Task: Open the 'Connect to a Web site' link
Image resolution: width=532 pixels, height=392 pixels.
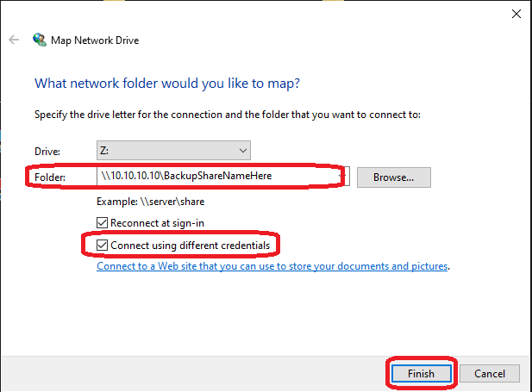Action: click(x=272, y=266)
